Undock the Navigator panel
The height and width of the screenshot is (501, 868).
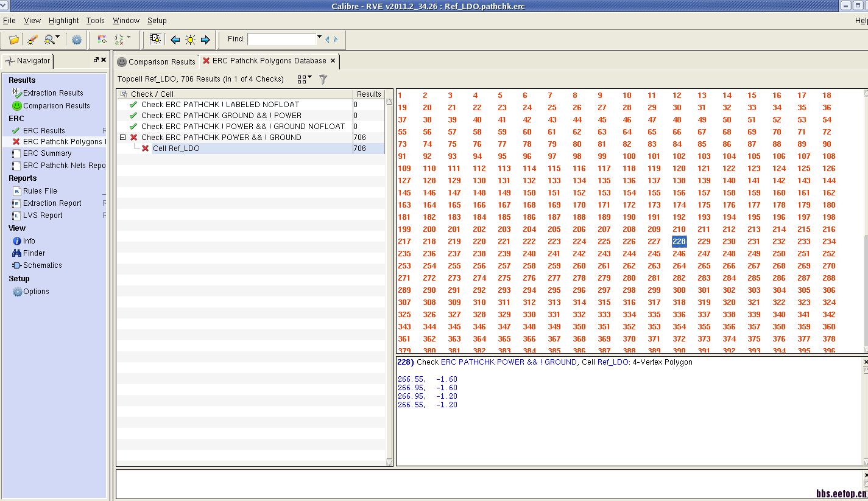(96, 60)
